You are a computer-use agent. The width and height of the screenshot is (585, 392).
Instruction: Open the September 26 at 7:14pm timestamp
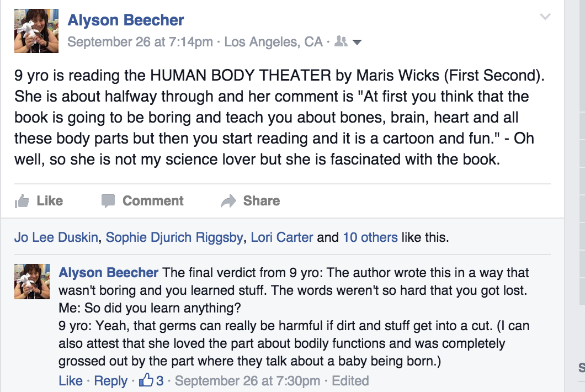(x=140, y=42)
